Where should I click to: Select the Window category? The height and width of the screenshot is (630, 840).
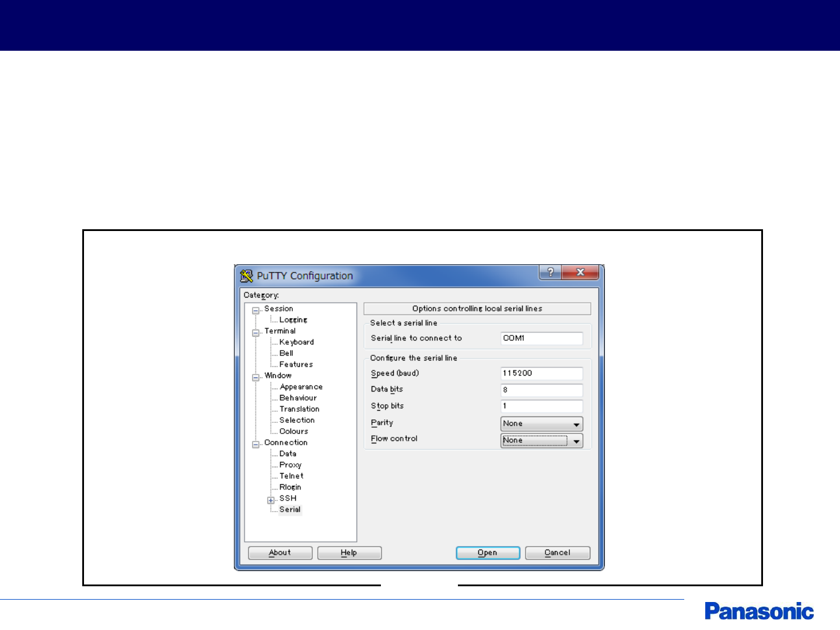click(x=278, y=376)
